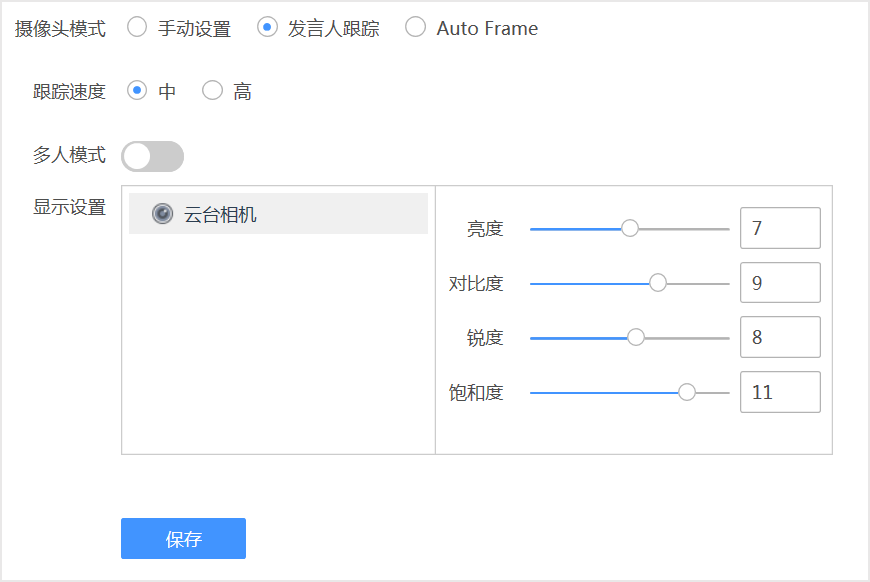Click the 饱和度 slider handle
870x582 pixels.
click(687, 392)
